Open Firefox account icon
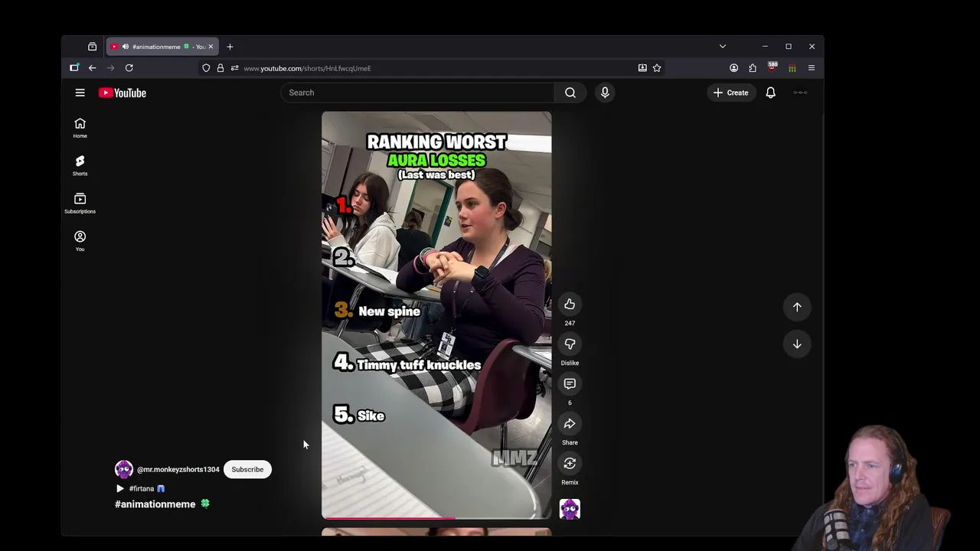This screenshot has height=551, width=980. tap(733, 68)
